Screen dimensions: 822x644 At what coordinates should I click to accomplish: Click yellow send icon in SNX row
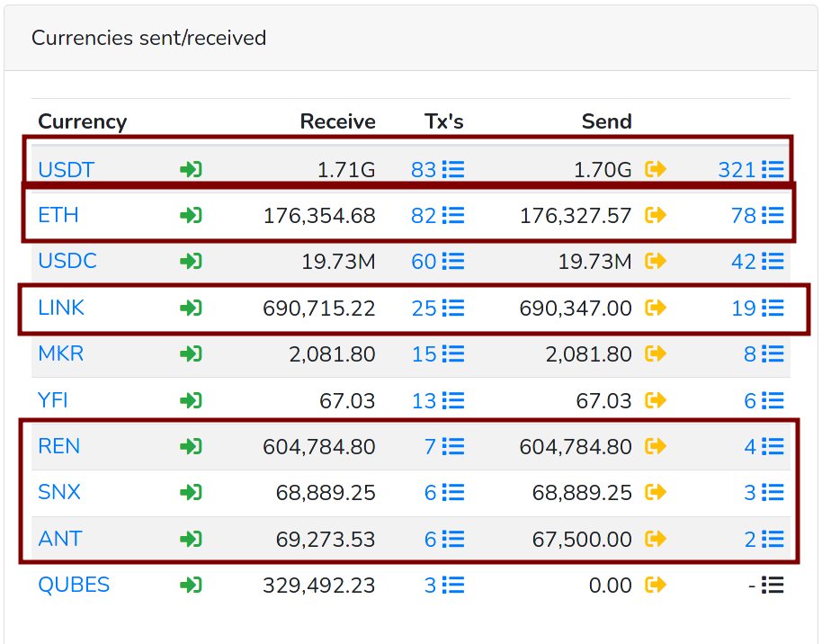point(656,492)
